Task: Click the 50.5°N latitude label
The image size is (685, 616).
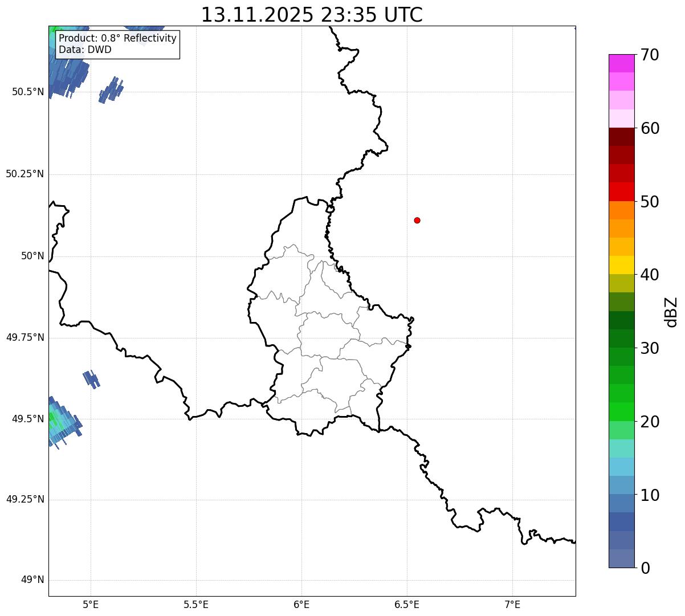Action: tap(28, 92)
